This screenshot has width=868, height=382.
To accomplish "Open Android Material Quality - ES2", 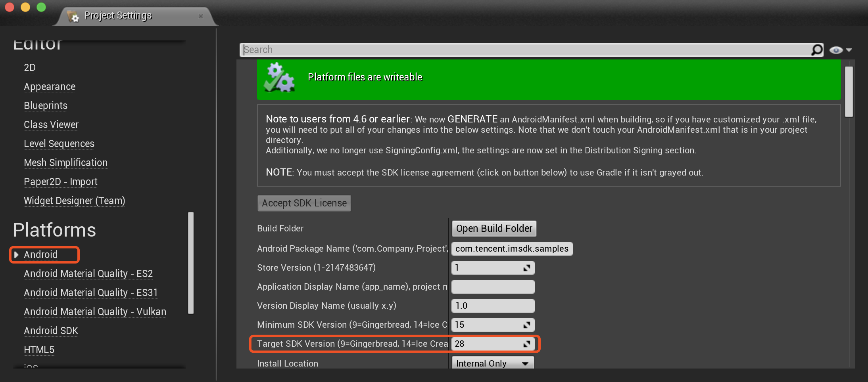I will pyautogui.click(x=88, y=274).
